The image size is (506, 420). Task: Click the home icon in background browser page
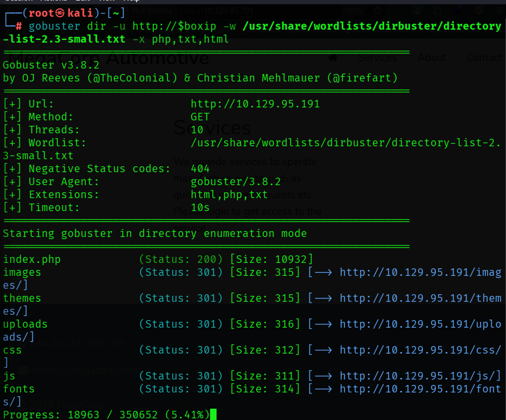tap(333, 58)
